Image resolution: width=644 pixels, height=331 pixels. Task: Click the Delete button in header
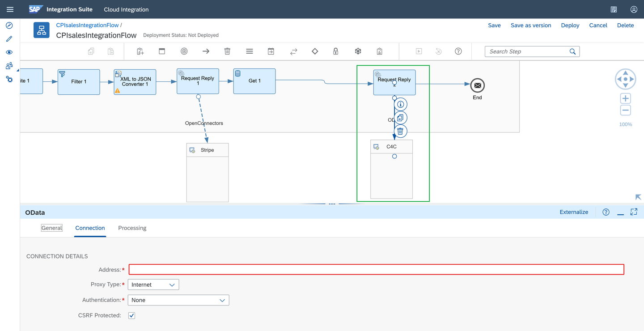626,25
